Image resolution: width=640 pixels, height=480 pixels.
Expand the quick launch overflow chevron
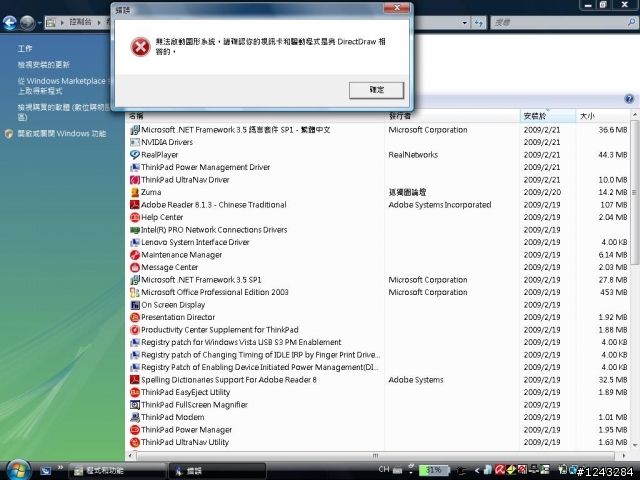tap(60, 467)
